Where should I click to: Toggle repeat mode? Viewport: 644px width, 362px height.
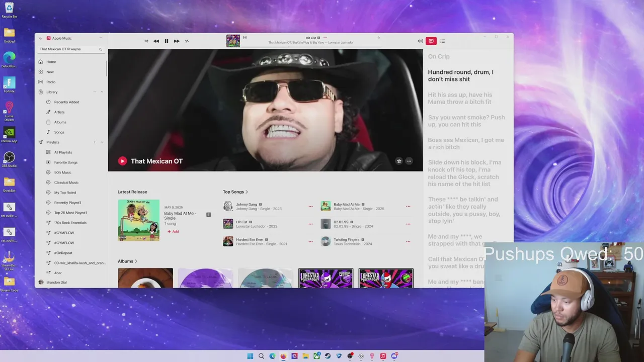187,41
